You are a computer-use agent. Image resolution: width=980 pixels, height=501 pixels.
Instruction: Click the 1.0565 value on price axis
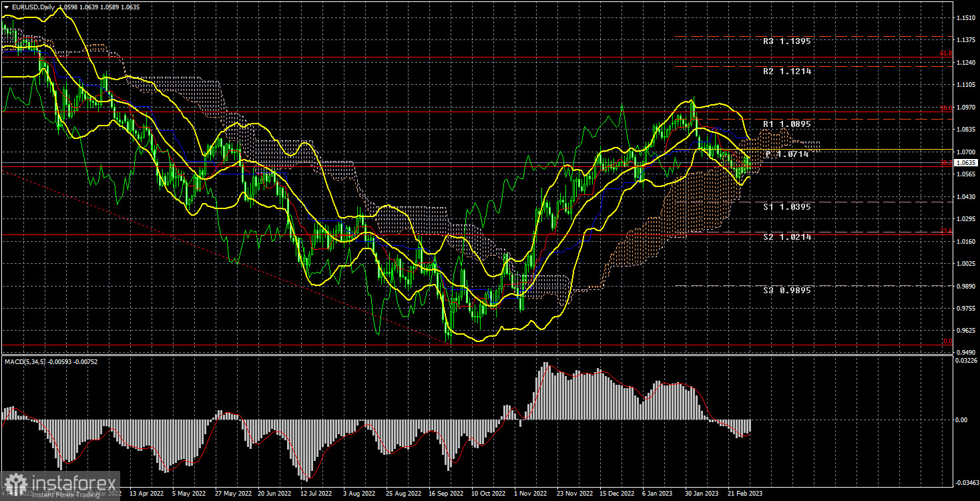[965, 174]
